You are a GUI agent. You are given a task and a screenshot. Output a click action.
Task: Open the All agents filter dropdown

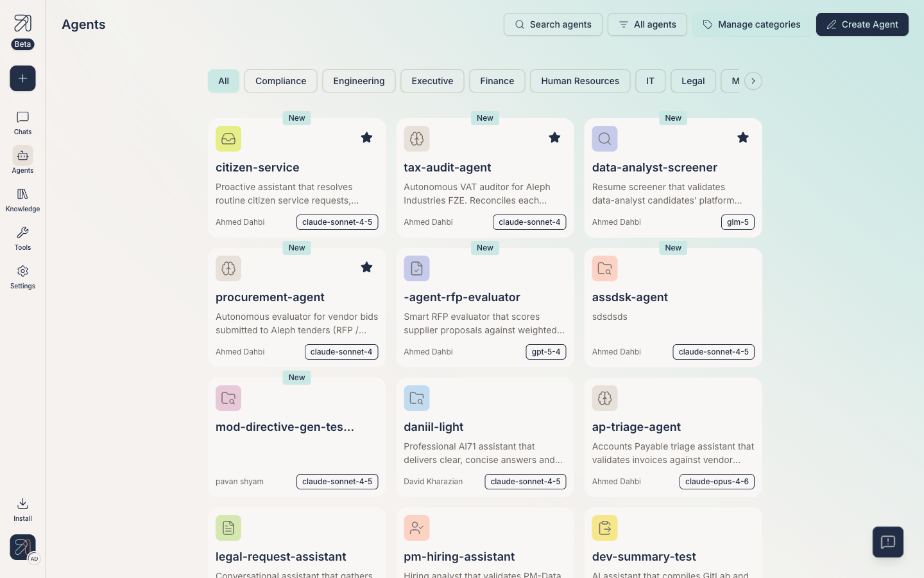tap(647, 24)
